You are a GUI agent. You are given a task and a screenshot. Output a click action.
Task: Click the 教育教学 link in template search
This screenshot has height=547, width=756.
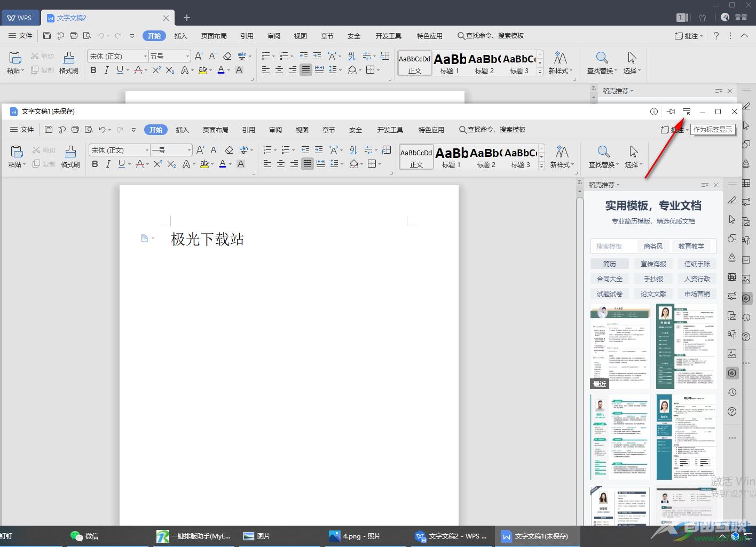691,246
